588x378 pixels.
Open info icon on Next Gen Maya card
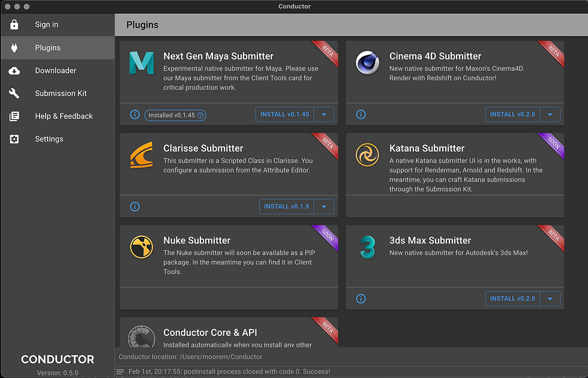point(134,115)
